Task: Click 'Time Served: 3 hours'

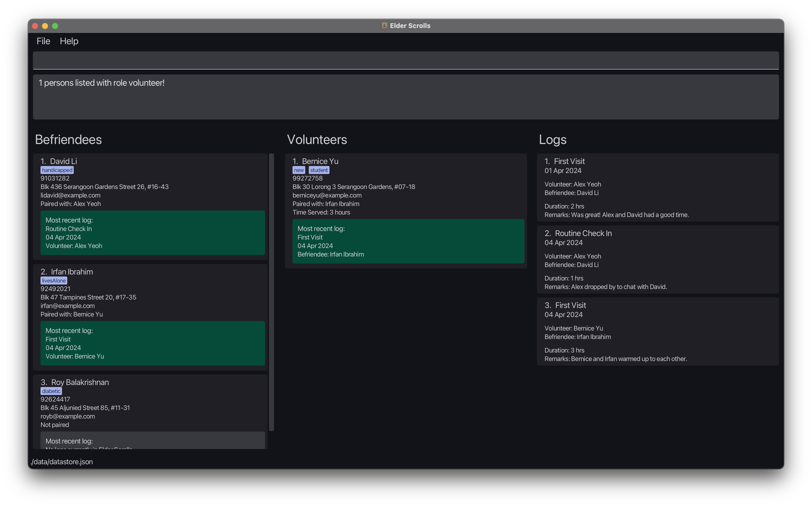Action: tap(321, 212)
